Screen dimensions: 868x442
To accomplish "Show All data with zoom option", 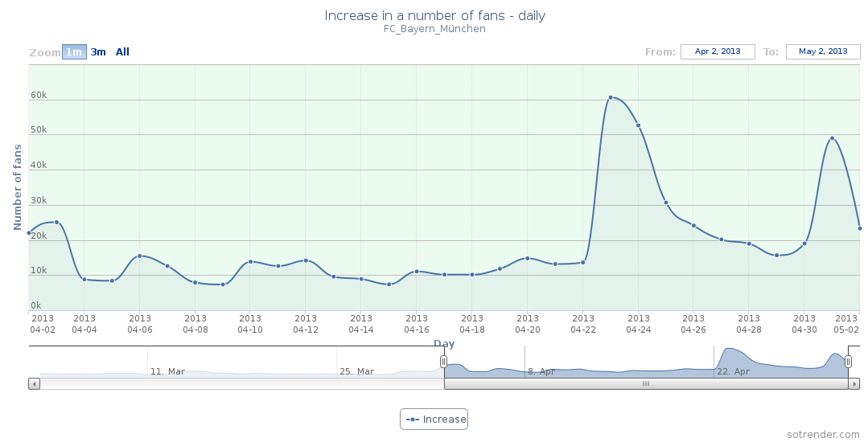I will [x=122, y=52].
